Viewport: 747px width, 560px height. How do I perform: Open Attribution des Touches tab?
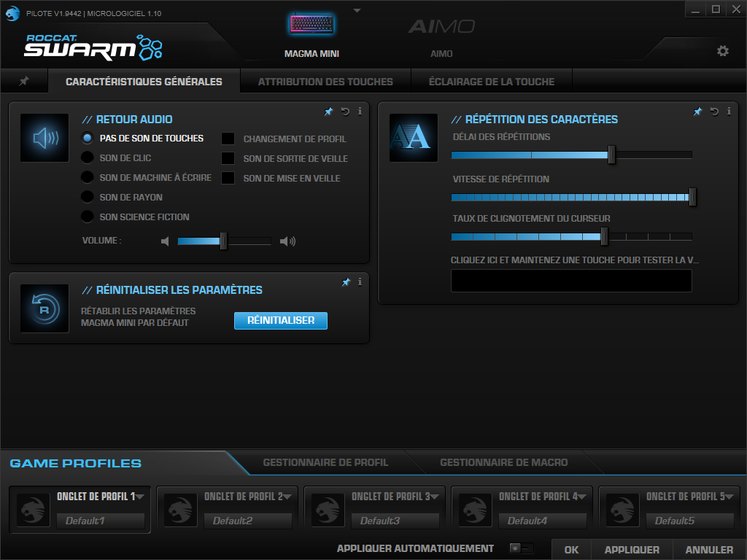pos(325,82)
